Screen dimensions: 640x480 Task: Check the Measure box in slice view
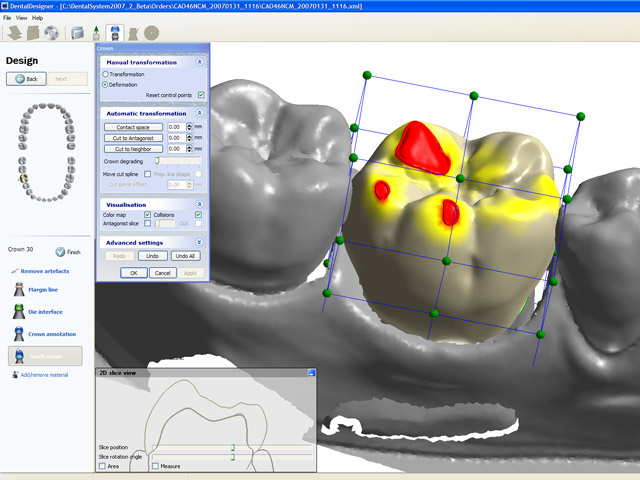click(x=155, y=466)
